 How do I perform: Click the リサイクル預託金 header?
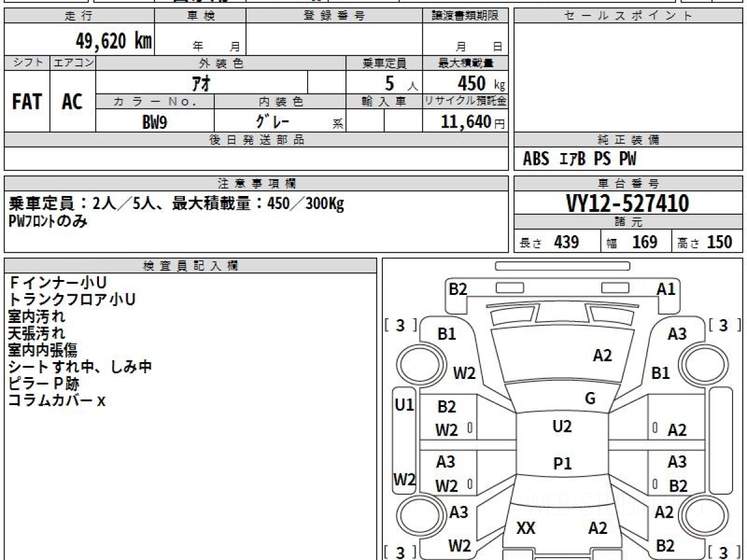[465, 101]
